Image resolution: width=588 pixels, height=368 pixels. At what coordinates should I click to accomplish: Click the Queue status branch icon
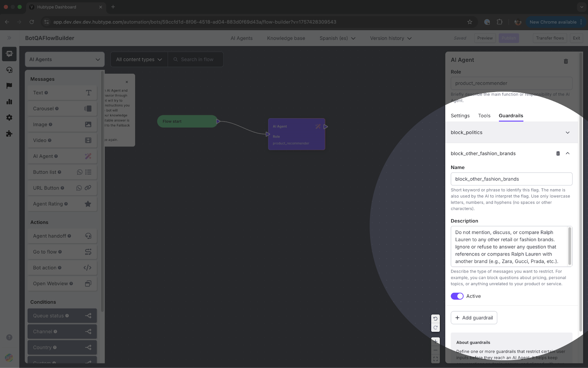(x=88, y=316)
